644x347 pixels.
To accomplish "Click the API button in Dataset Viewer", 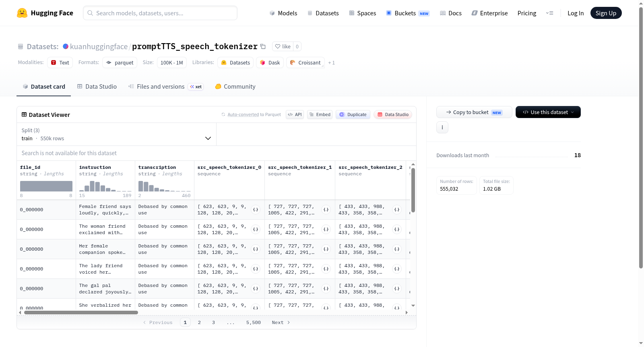I will click(x=295, y=114).
